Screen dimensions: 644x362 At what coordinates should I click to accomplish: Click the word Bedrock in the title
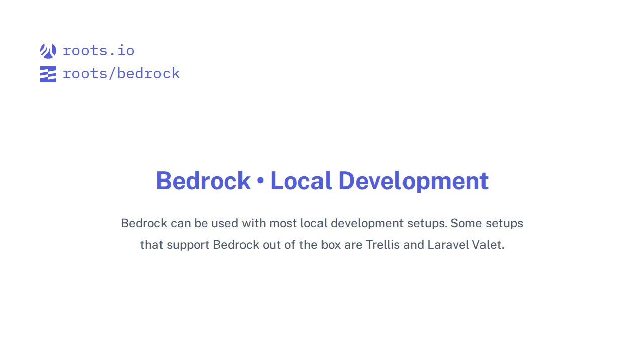[203, 181]
